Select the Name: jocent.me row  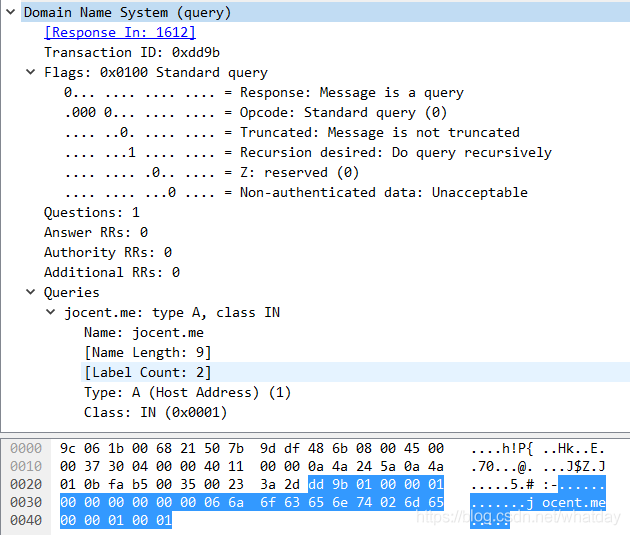point(144,333)
